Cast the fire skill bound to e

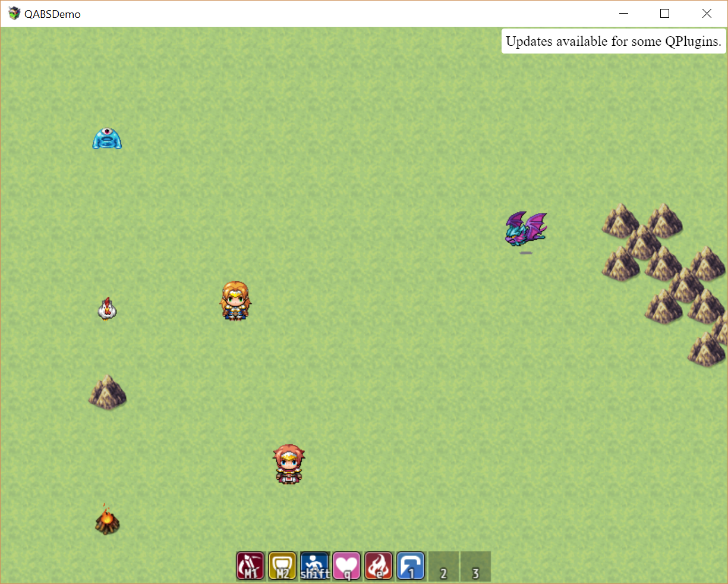pos(379,566)
